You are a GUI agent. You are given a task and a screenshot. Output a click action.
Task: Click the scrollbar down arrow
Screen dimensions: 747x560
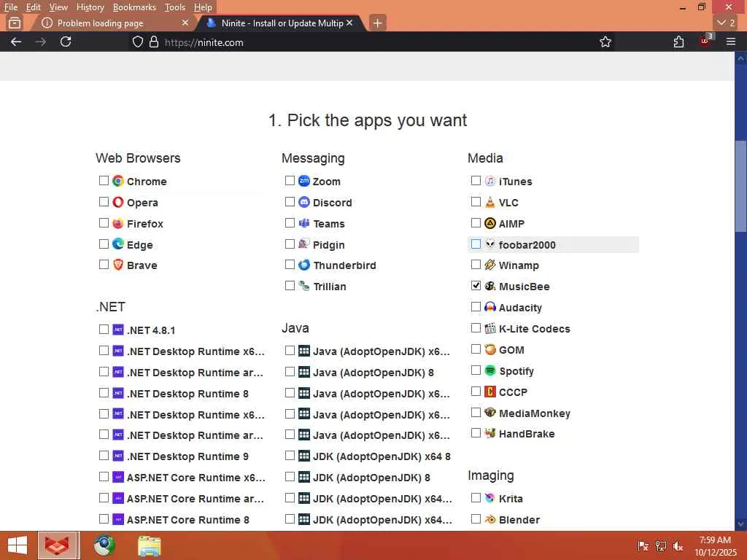(741, 524)
